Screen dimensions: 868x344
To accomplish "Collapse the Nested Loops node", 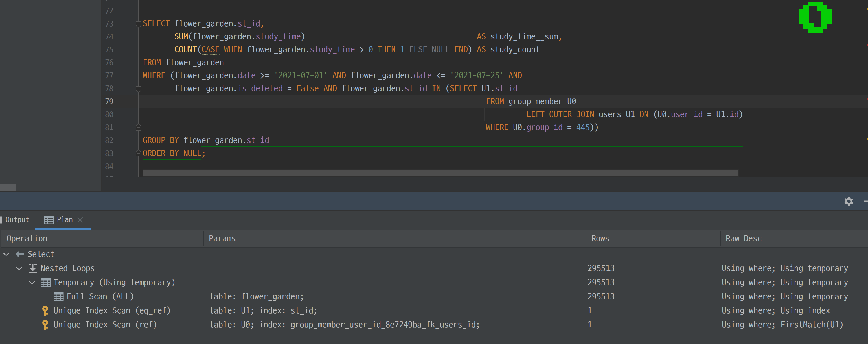I will 19,268.
